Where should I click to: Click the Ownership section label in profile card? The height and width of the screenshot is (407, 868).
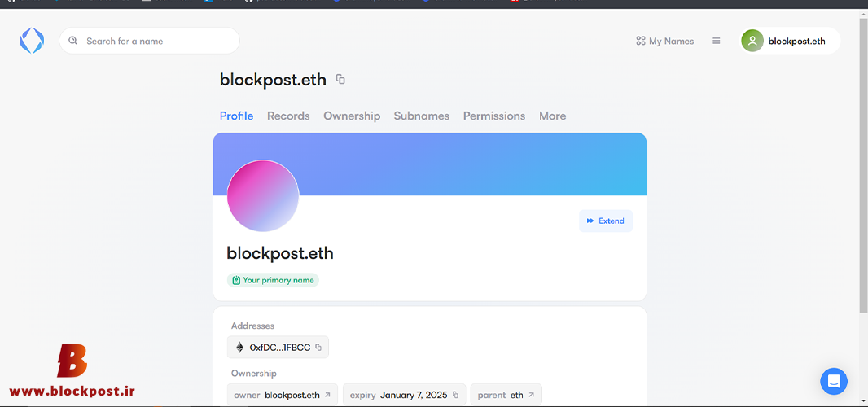253,374
